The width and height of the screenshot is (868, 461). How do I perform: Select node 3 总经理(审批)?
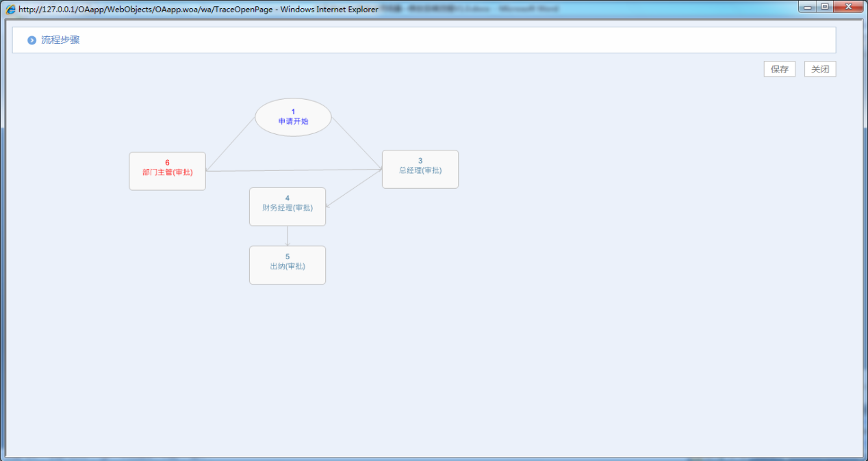[420, 169]
